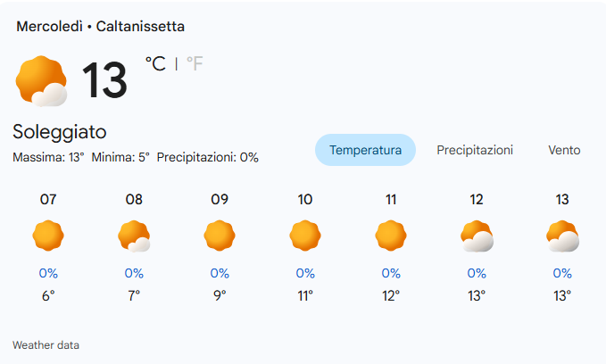Click the 9° temperature under hour 09
Screen dimensions: 606x364
(220, 295)
